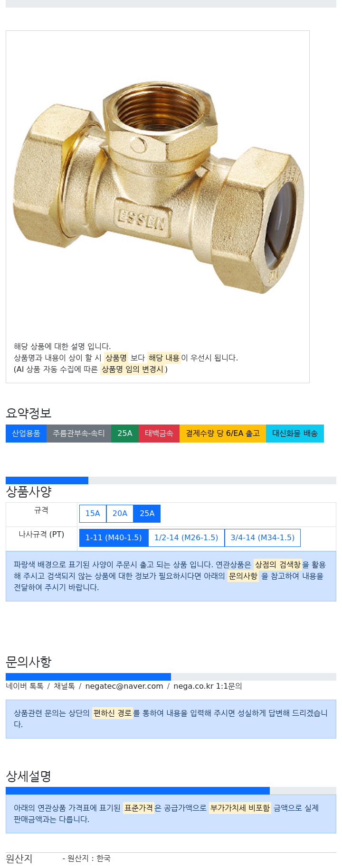Click the 주름관부속-속티 gray tag

click(79, 434)
